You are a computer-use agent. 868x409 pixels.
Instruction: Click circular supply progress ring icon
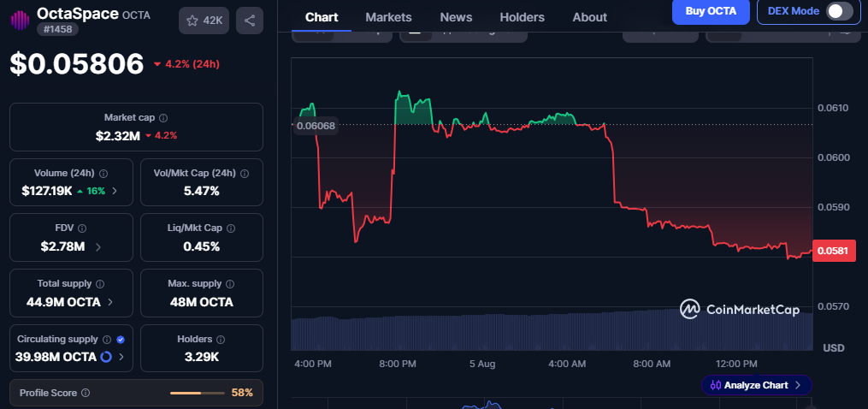click(106, 357)
